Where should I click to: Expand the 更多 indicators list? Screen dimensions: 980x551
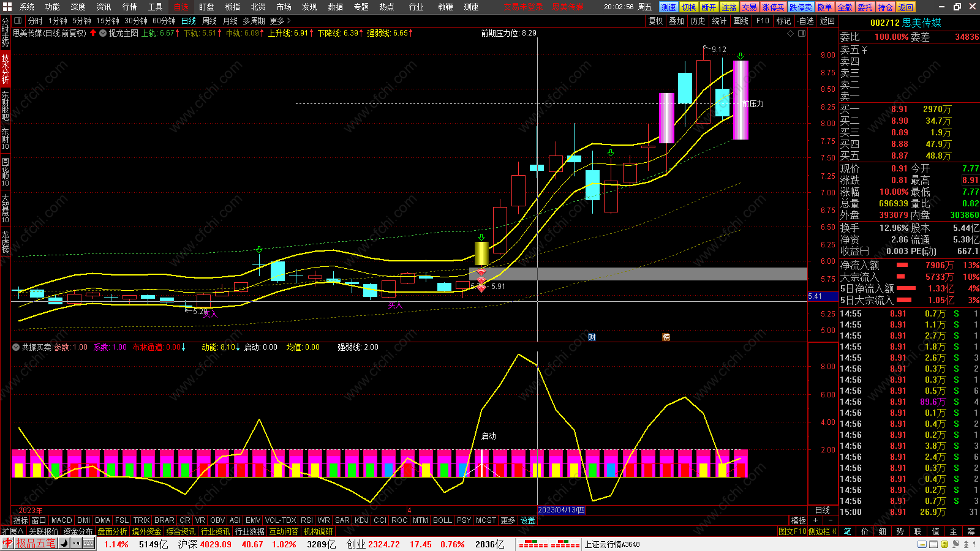pos(508,520)
